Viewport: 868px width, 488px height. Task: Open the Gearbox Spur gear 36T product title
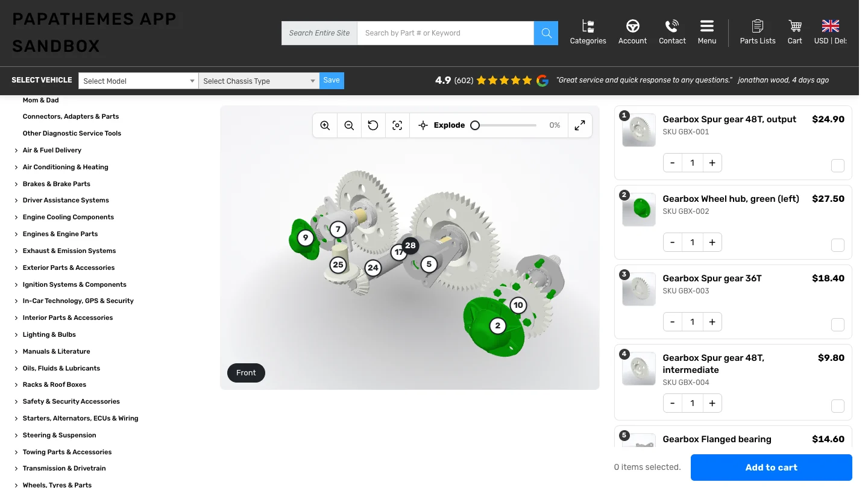coord(712,278)
